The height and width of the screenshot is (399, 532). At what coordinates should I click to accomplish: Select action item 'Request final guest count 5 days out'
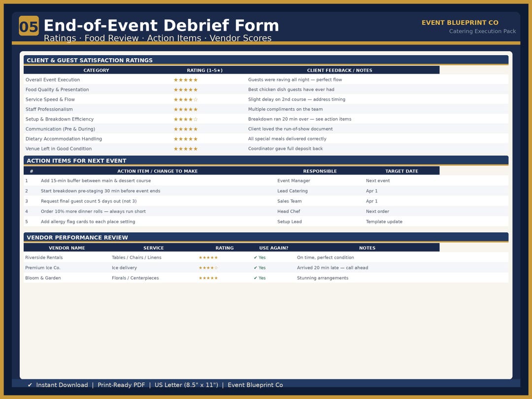click(x=89, y=201)
